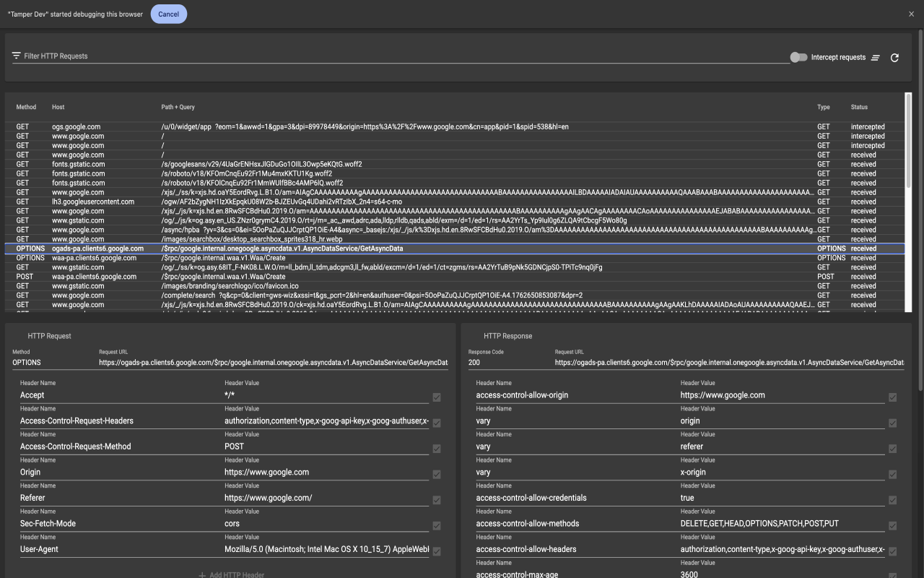
Task: Uncheck the Referer request header checkbox
Action: pyautogui.click(x=436, y=500)
